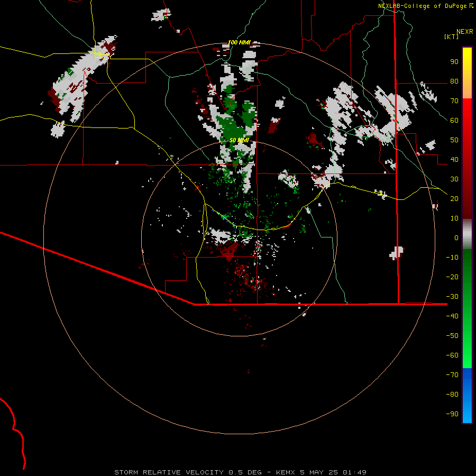Click the '100 NMI' range ring label
The width and height of the screenshot is (476, 476).
click(239, 42)
